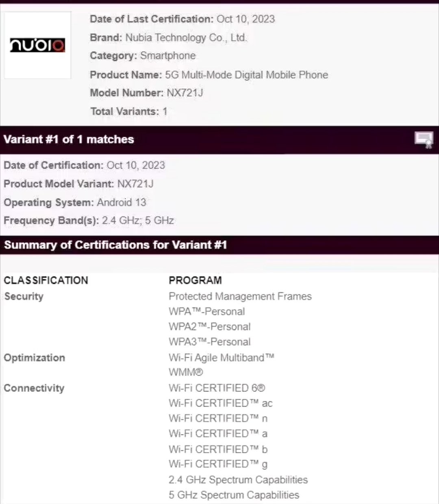The height and width of the screenshot is (504, 439).
Task: Expand the Variant #1 of 1 matches header
Action: (68, 139)
